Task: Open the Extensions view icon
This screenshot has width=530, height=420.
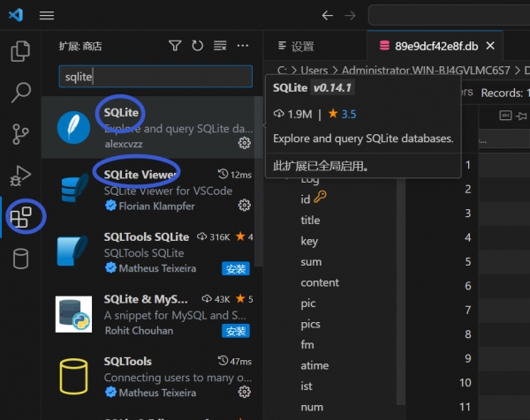Action: tap(20, 217)
